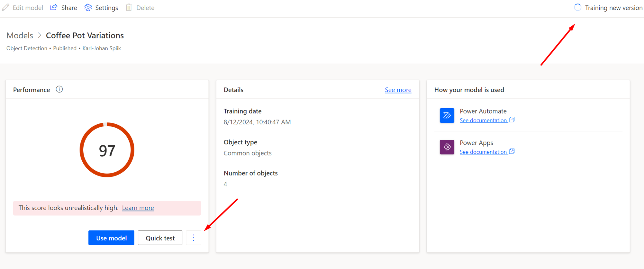Open the Learn more link
Image resolution: width=644 pixels, height=269 pixels.
tap(138, 208)
